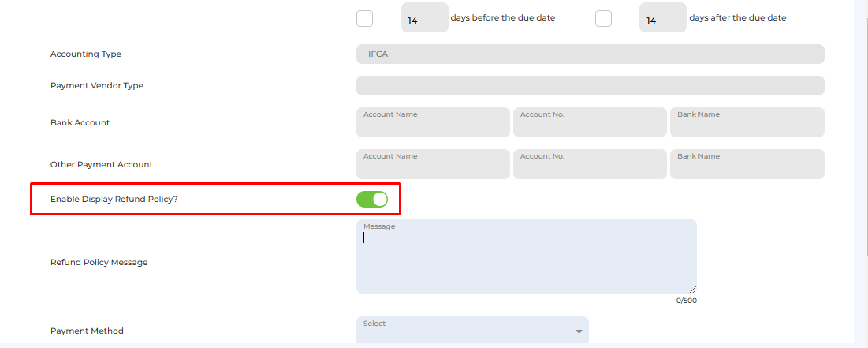This screenshot has width=868, height=348.
Task: Click Bank Account's Account Name field
Action: [433, 122]
